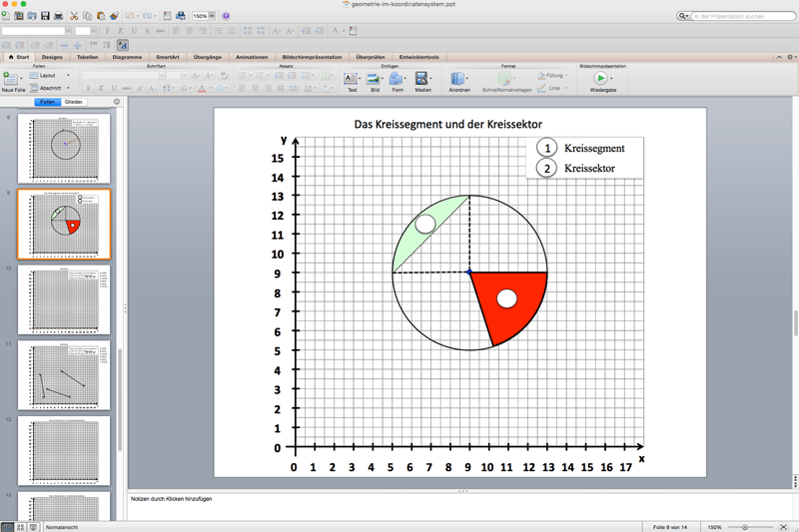Toggle Folien view in slide panel
This screenshot has height=532, width=799.
[48, 102]
